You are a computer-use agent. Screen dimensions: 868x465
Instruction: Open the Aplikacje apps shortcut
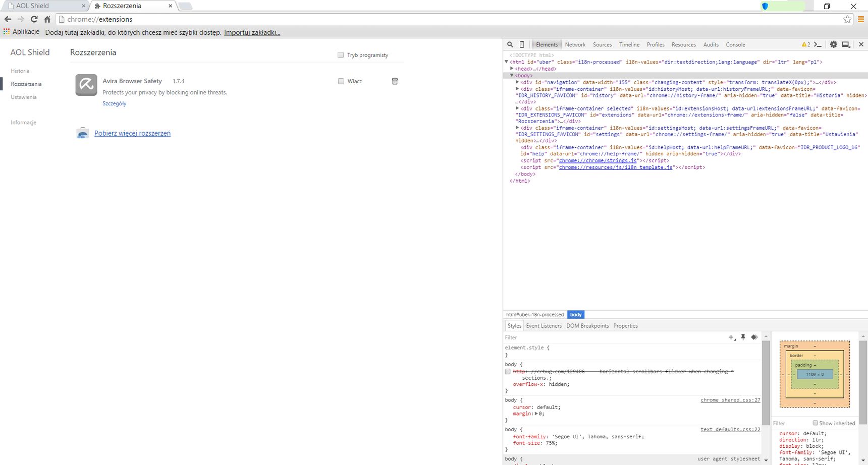point(21,32)
